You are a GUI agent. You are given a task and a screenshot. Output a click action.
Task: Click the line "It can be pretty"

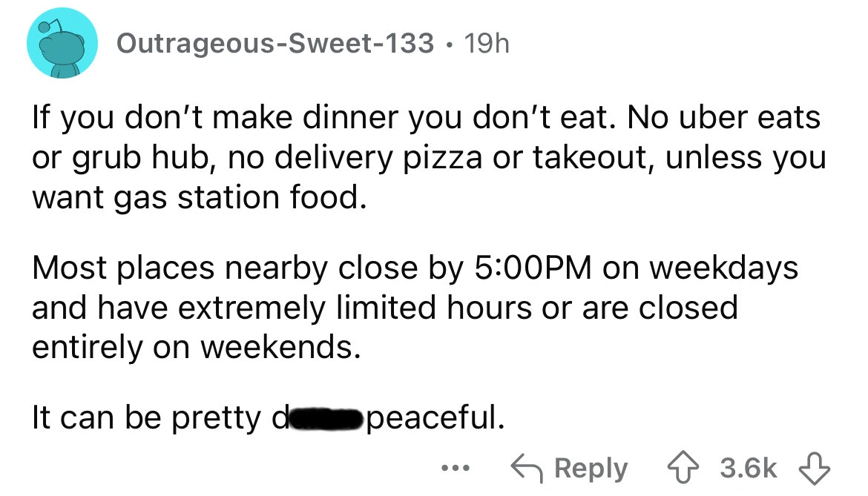pos(142,420)
